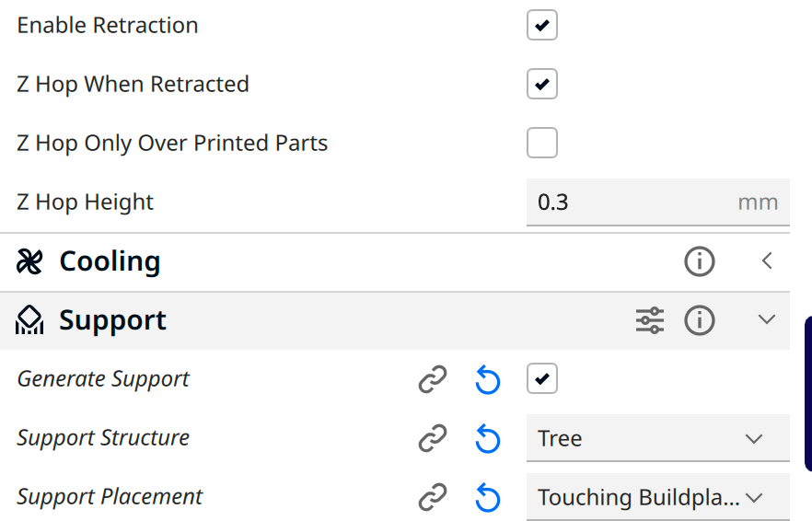Reset the Generate Support setting
This screenshot has height=521, width=812.
click(x=487, y=379)
